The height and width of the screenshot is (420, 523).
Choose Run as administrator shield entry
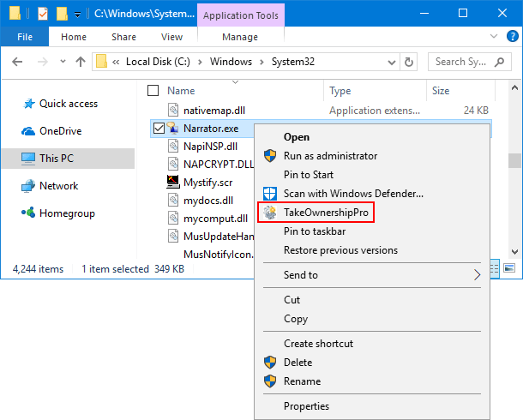point(330,156)
